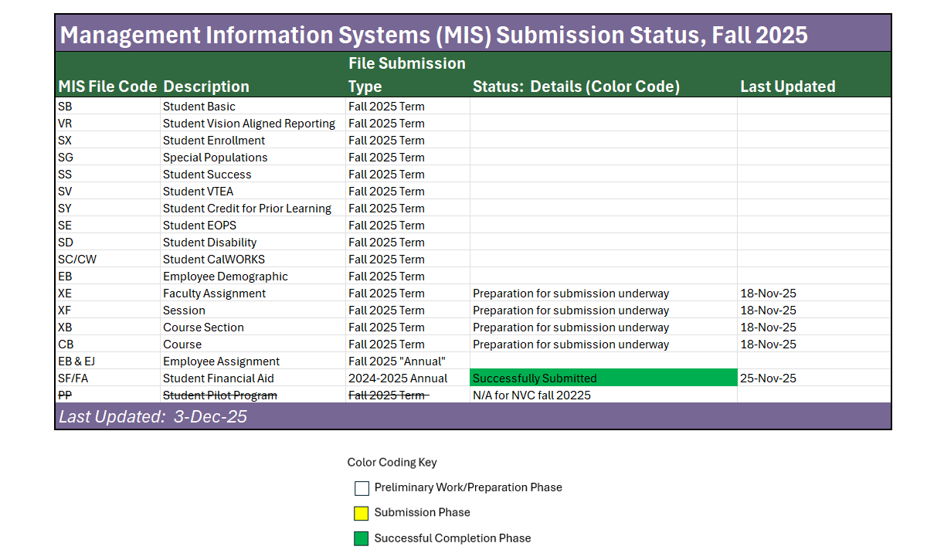Select the Faculty Assignment status cell
This screenshot has height=560, width=927.
(572, 293)
